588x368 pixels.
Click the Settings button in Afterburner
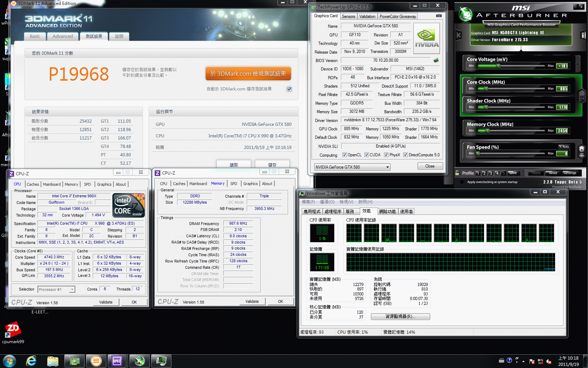point(569,173)
